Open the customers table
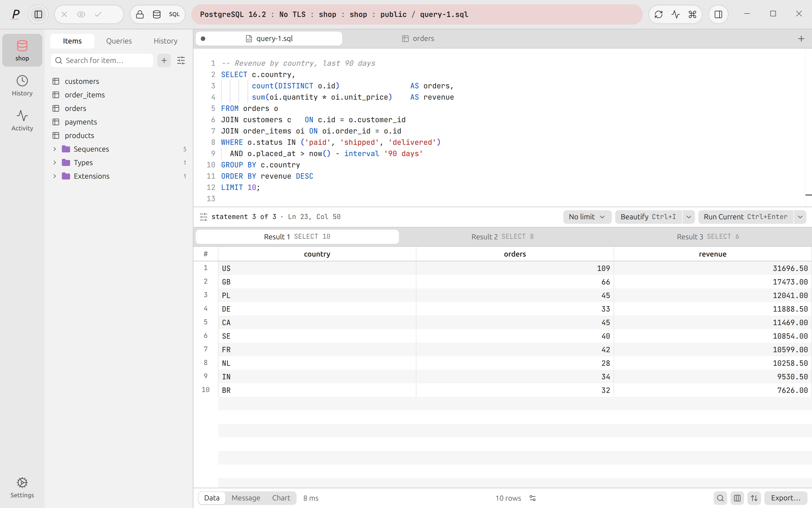This screenshot has width=812, height=508. [x=119, y=81]
